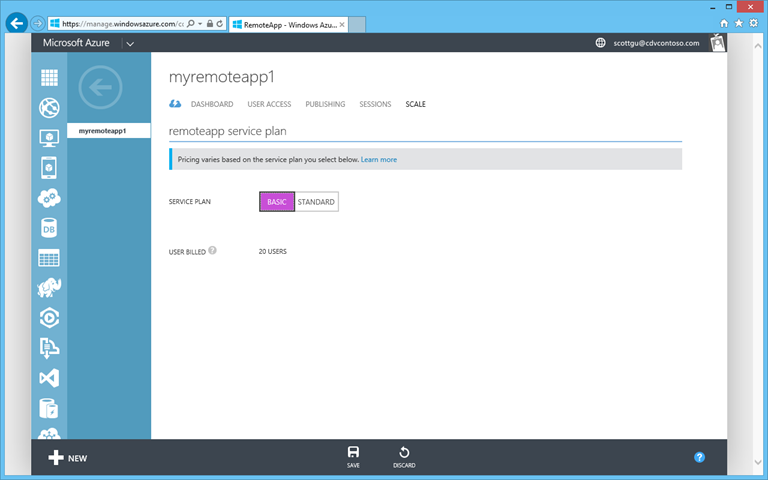Select the BASIC service plan
This screenshot has width=768, height=480.
pyautogui.click(x=277, y=202)
